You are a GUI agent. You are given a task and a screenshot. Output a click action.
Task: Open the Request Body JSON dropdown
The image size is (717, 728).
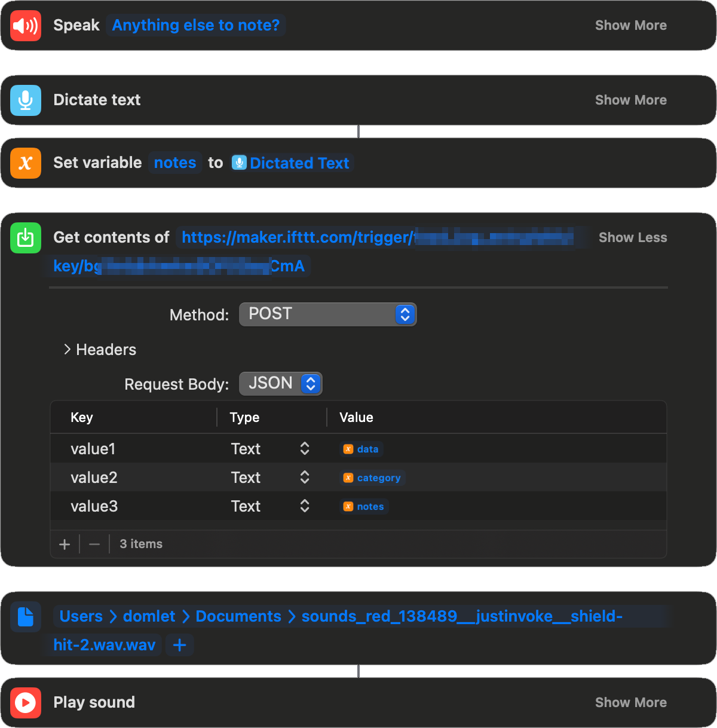coord(280,383)
